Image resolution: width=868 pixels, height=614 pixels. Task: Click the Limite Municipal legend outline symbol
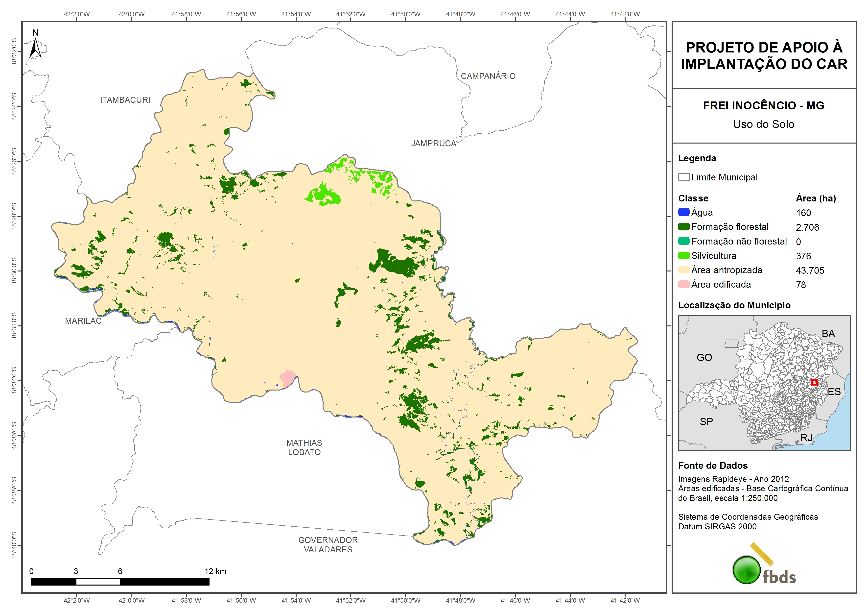point(683,177)
